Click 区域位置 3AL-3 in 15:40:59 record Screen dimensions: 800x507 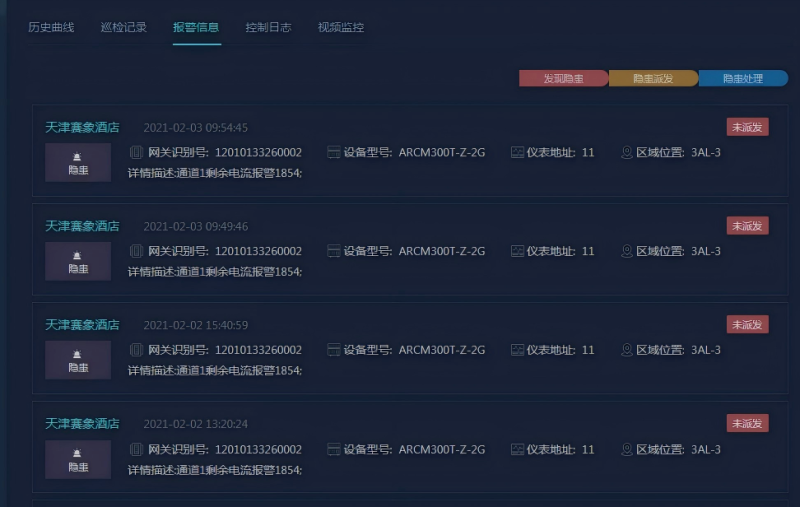pyautogui.click(x=678, y=350)
